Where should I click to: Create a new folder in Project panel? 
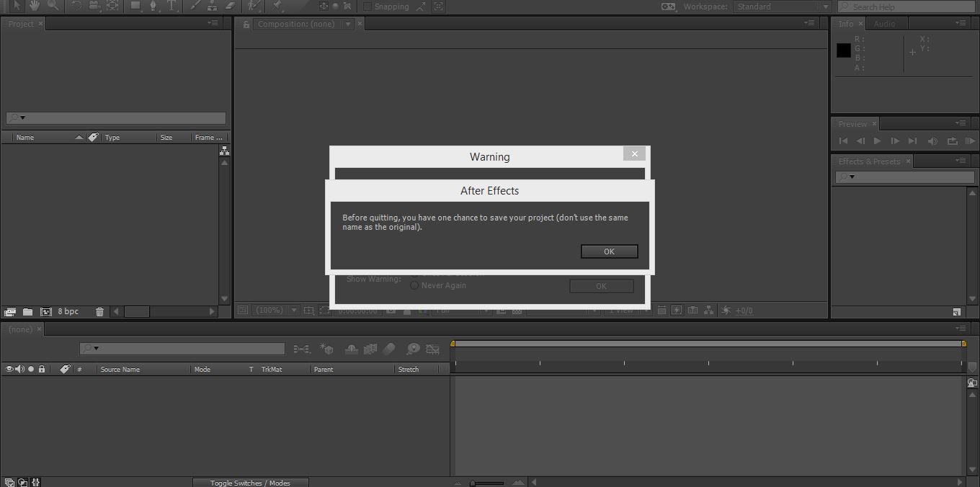[27, 312]
